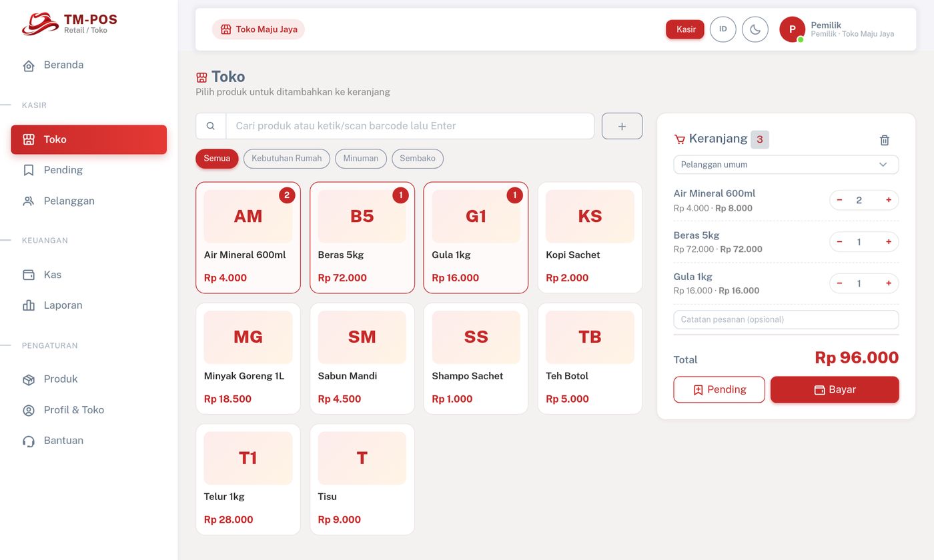Open Pelanggan in the sidebar

89,201
